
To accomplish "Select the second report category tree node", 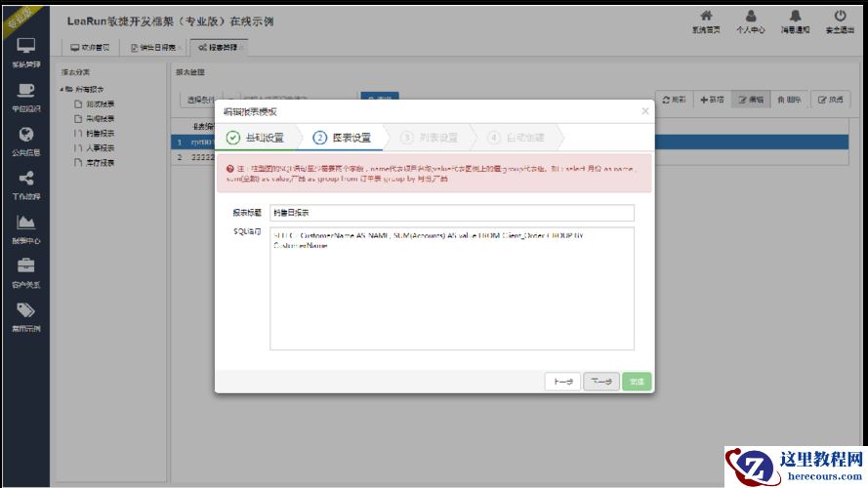I will click(x=94, y=119).
